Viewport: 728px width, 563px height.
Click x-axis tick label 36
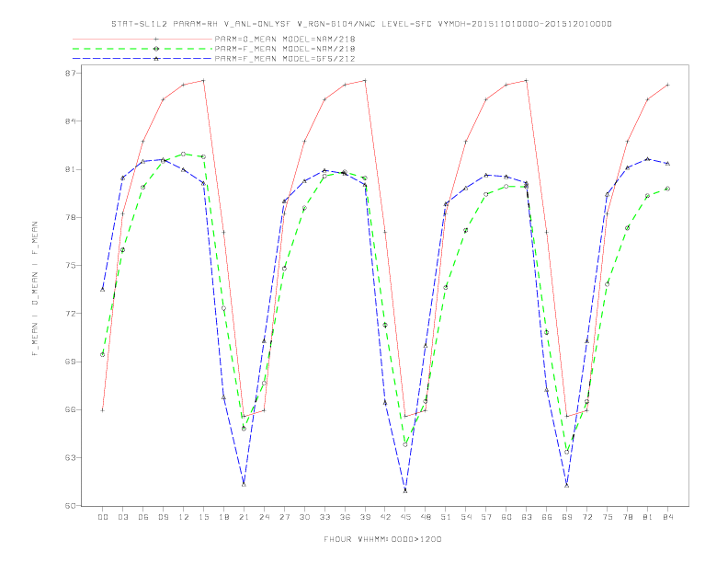pyautogui.click(x=345, y=517)
